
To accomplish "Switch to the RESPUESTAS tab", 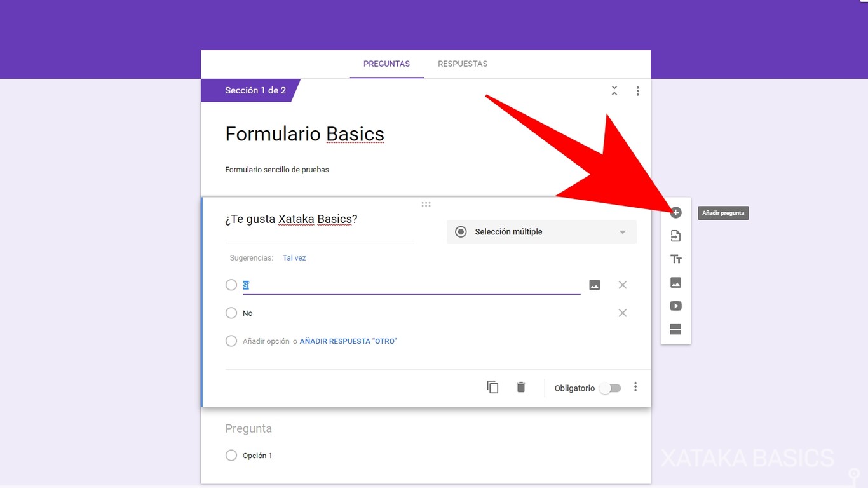I will pyautogui.click(x=463, y=64).
